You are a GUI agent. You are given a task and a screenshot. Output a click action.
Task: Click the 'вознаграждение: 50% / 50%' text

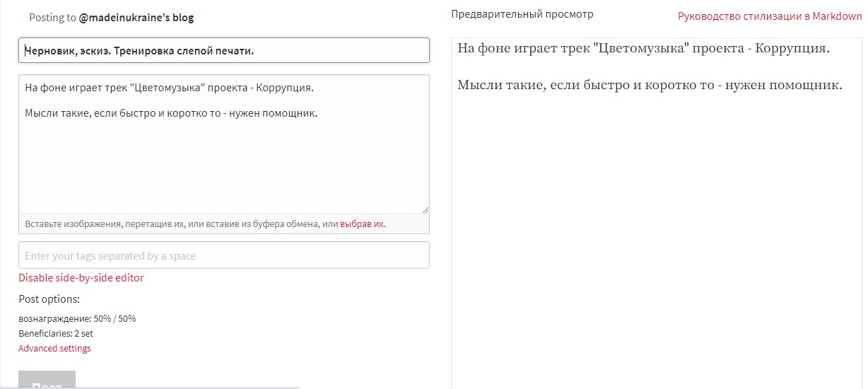[77, 318]
